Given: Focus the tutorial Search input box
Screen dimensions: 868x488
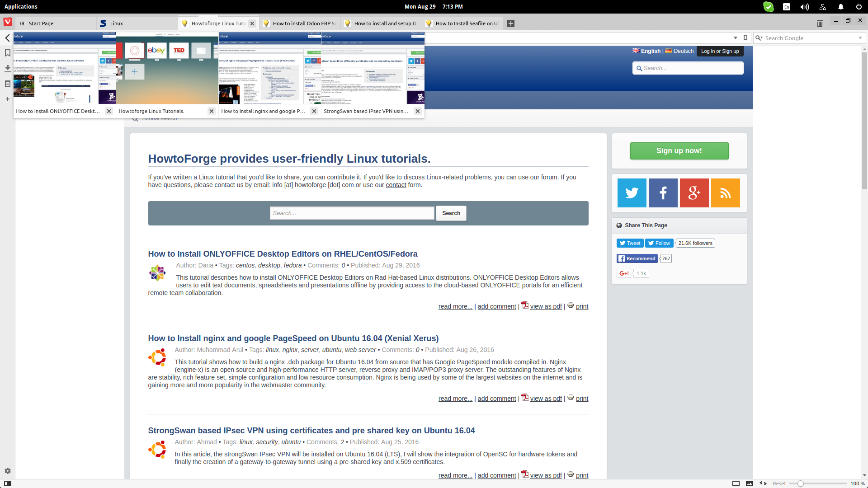Looking at the screenshot, I should point(352,213).
